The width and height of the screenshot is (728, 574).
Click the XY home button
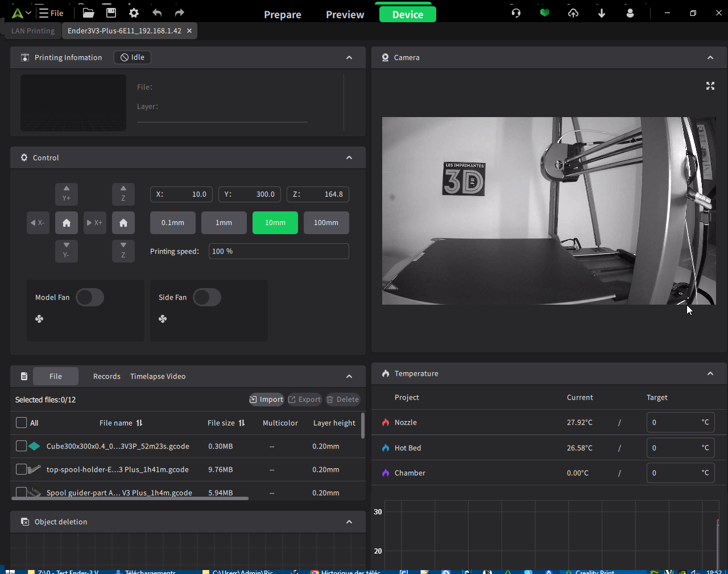[x=67, y=223]
